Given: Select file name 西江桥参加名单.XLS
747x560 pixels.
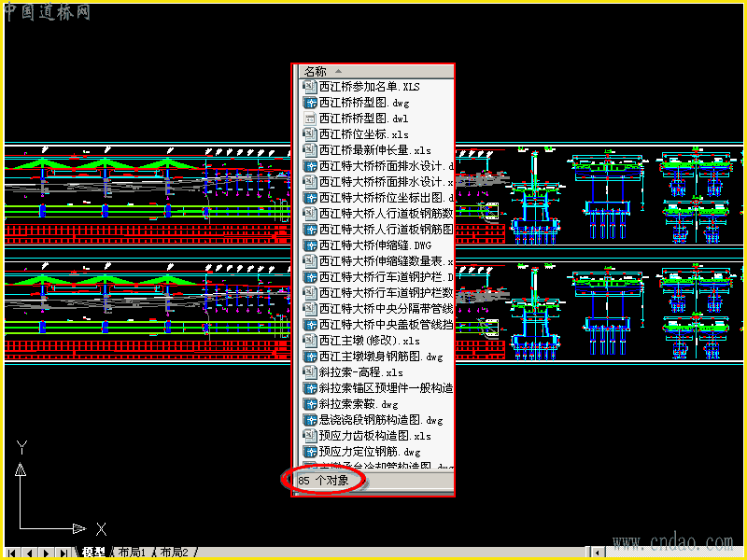Looking at the screenshot, I should pyautogui.click(x=369, y=87).
